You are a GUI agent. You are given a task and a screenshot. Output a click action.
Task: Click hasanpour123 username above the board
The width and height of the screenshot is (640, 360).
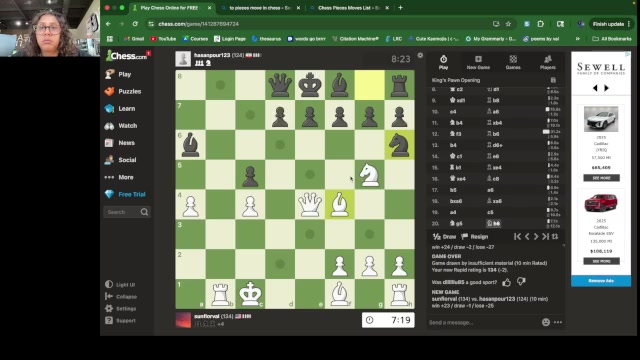(212, 55)
